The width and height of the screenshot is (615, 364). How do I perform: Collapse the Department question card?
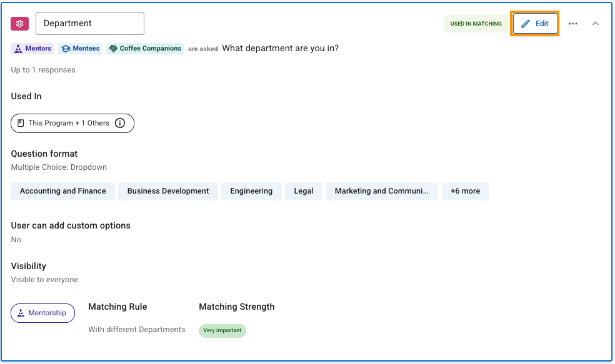(595, 24)
